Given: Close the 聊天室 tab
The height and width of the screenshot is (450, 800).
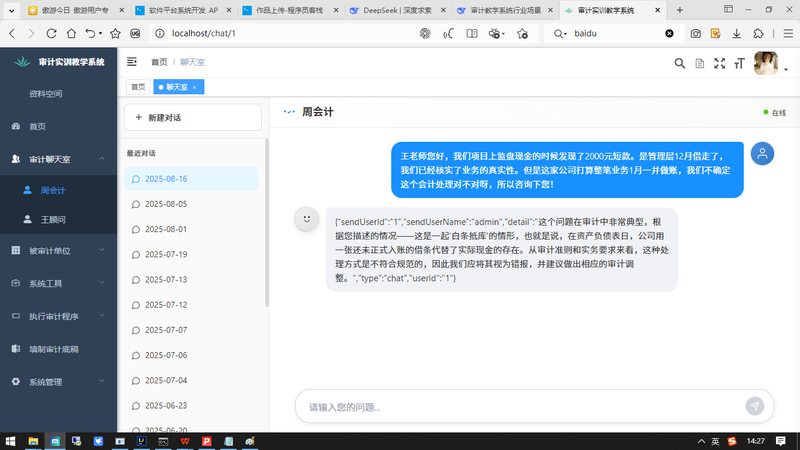Looking at the screenshot, I should click(x=194, y=87).
